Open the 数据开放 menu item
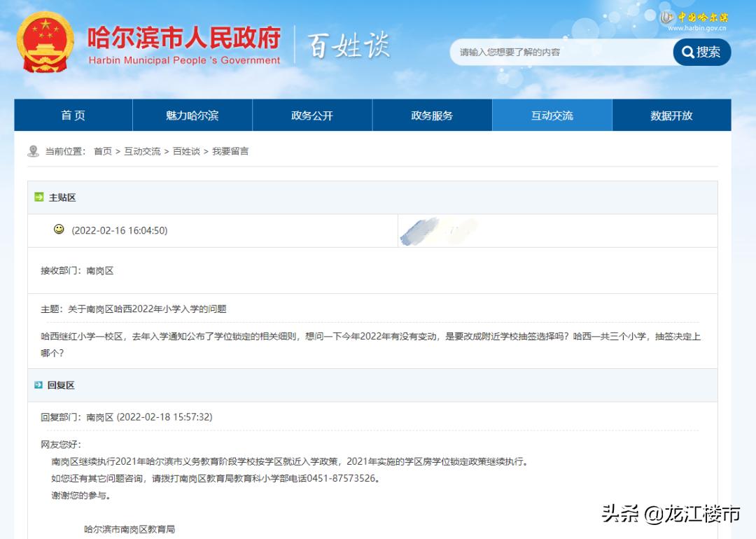Viewport: 756px width, 539px height. click(672, 115)
